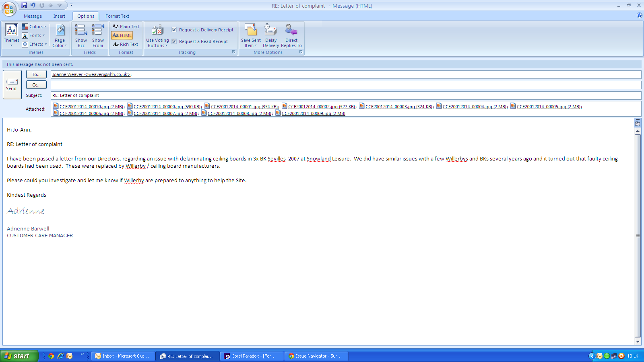Screen dimensions: 644x362
Task: Toggle Request a Read Receipt checkbox
Action: tap(174, 41)
